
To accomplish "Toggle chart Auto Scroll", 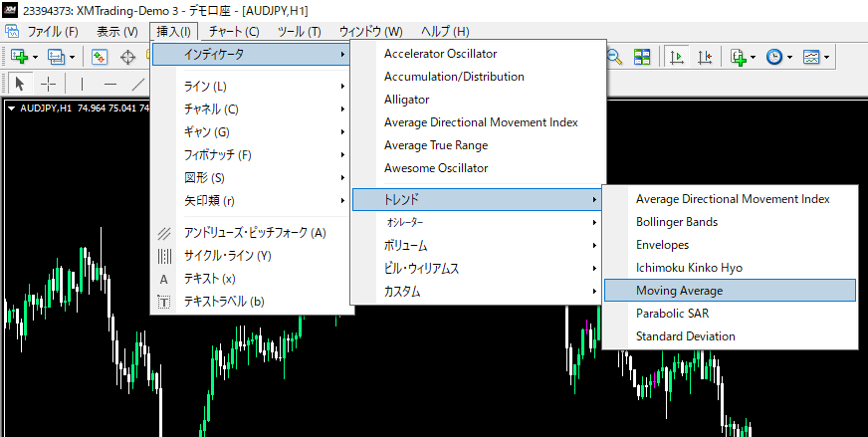I will tap(677, 58).
